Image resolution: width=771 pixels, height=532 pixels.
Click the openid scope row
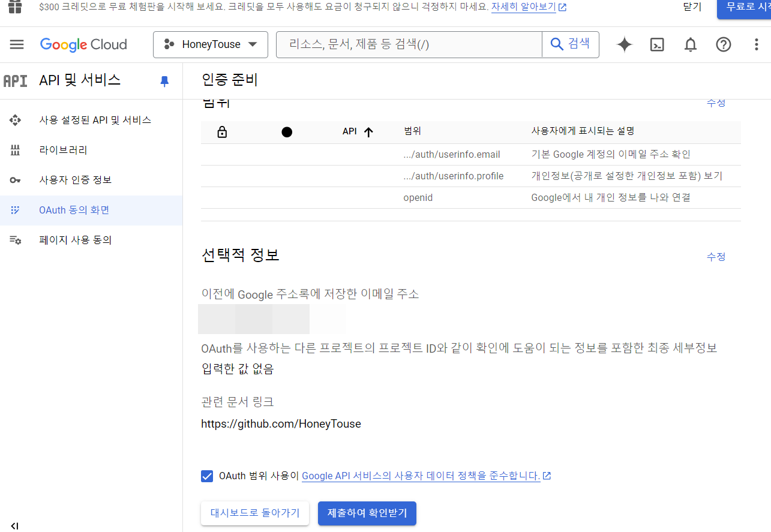tap(471, 198)
